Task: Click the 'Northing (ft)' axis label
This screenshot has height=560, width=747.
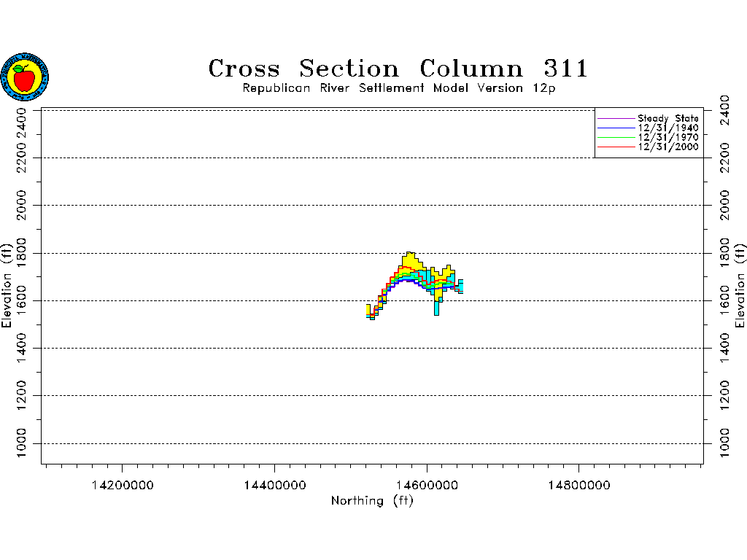Action: pos(372,500)
